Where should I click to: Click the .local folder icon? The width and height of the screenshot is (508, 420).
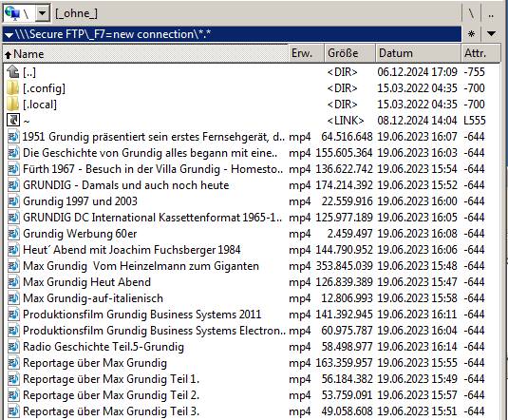(x=13, y=105)
